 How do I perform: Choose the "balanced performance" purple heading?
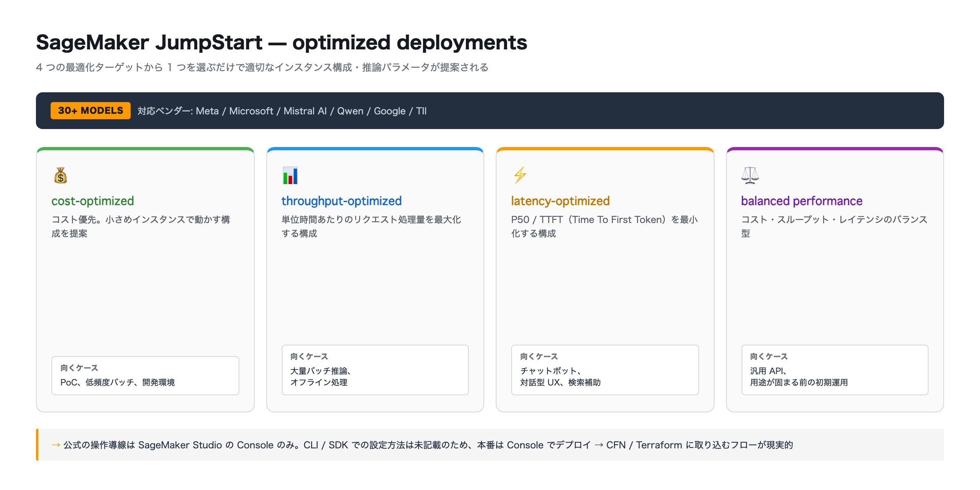click(802, 201)
